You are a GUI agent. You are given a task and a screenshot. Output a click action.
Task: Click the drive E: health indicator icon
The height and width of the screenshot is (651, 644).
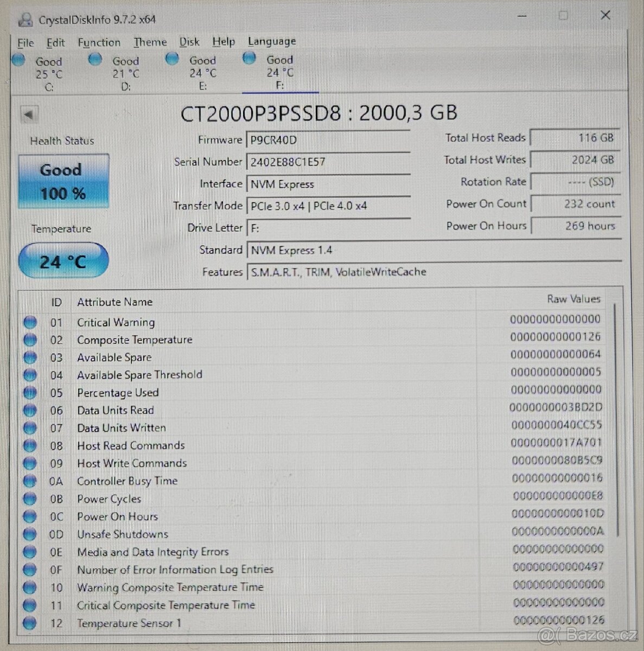[x=171, y=58]
